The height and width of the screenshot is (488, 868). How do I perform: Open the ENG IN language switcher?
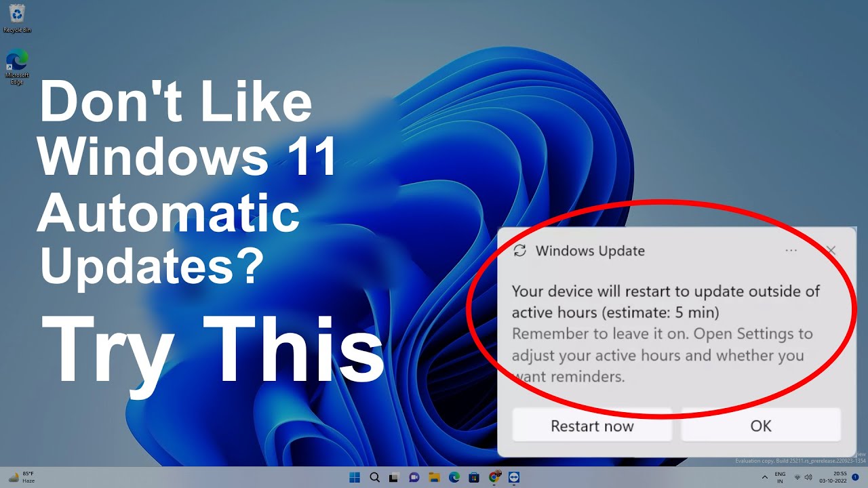point(781,477)
